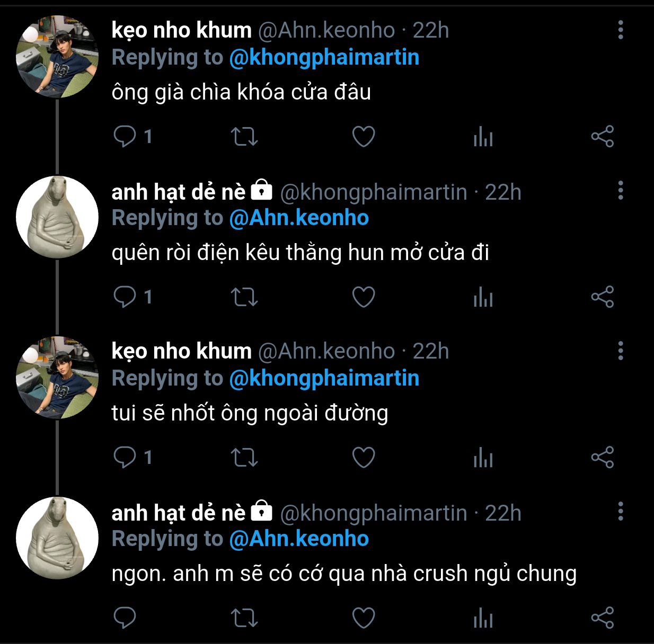Image resolution: width=654 pixels, height=644 pixels.
Task: Open @Ahn.keonho mention link in last tweet
Action: pos(299,539)
